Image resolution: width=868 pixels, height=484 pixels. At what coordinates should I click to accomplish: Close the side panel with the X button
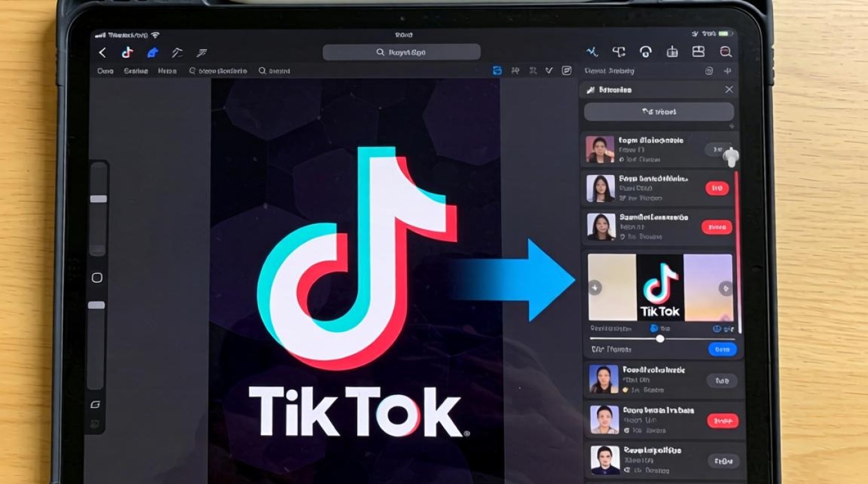729,90
